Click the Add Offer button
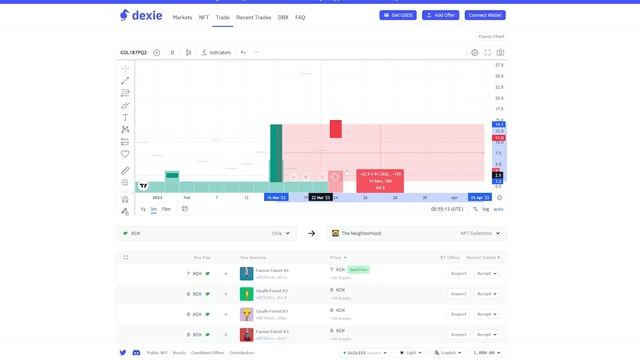Screen dimensions: 640x360 [x=440, y=15]
